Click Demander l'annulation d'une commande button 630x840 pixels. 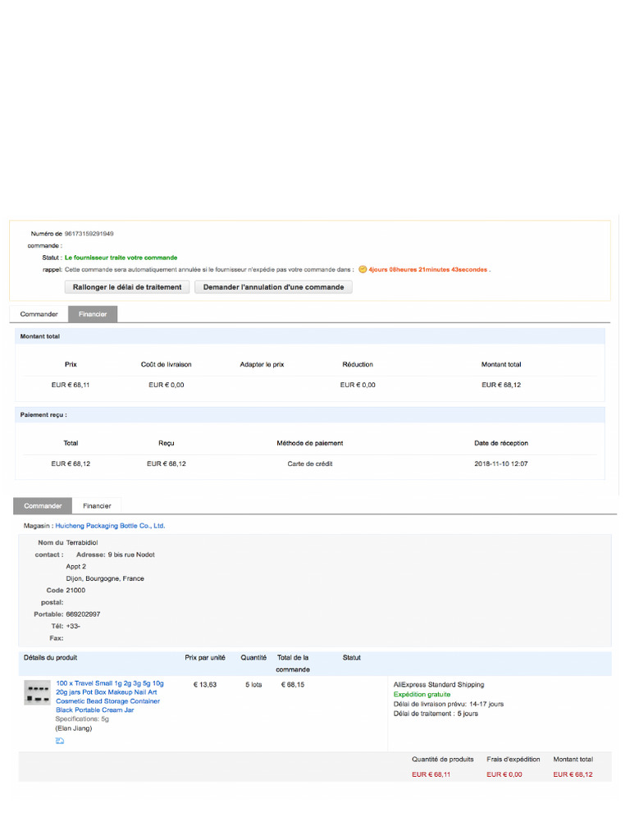[x=273, y=287]
